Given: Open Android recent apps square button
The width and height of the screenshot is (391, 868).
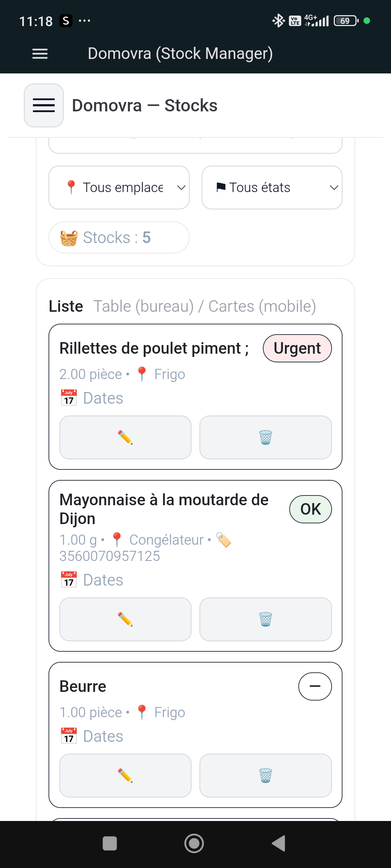Looking at the screenshot, I should click(x=110, y=843).
